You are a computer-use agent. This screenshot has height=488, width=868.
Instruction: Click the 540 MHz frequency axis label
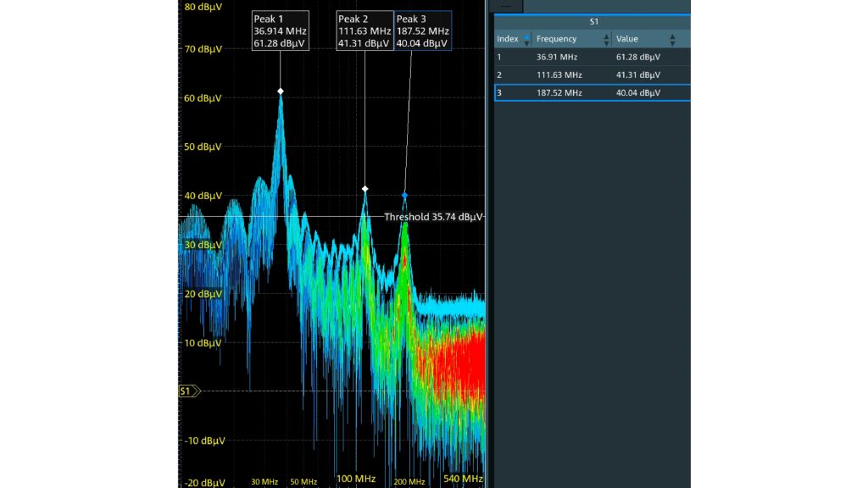[463, 480]
